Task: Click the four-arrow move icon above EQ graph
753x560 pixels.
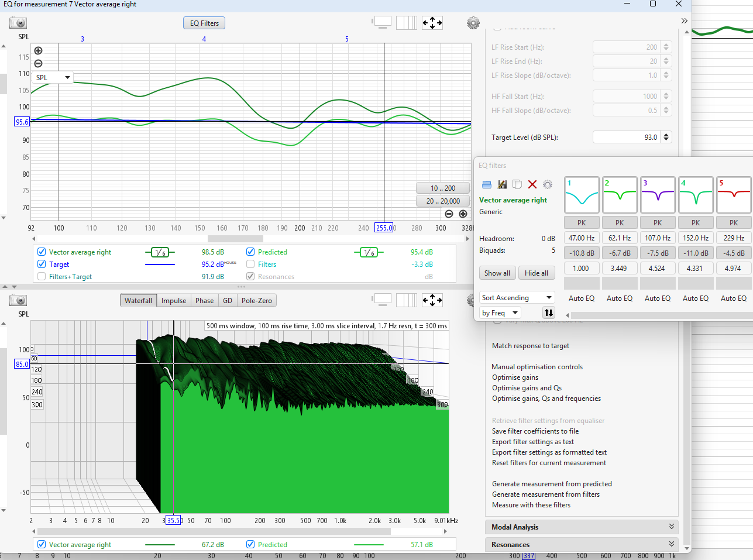Action: 432,23
